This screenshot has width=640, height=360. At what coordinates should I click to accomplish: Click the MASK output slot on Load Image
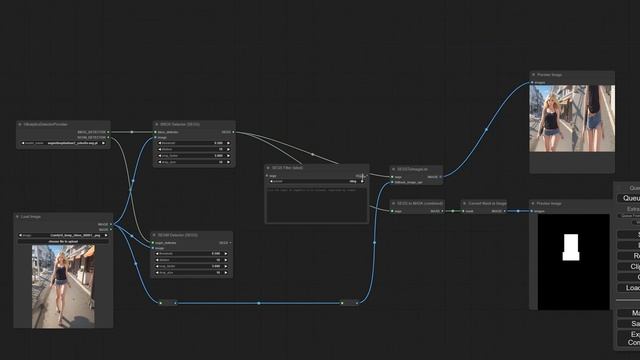click(111, 230)
